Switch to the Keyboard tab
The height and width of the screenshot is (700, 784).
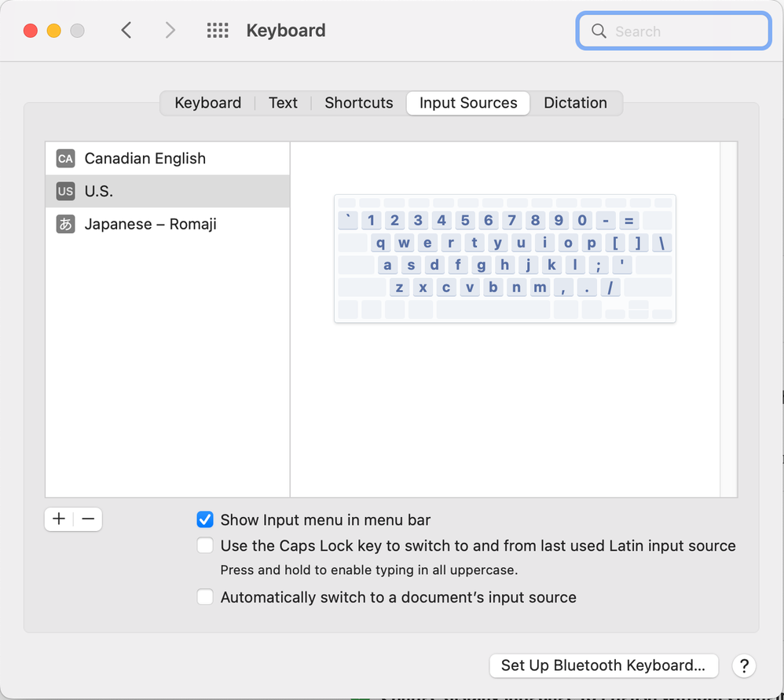click(x=207, y=103)
